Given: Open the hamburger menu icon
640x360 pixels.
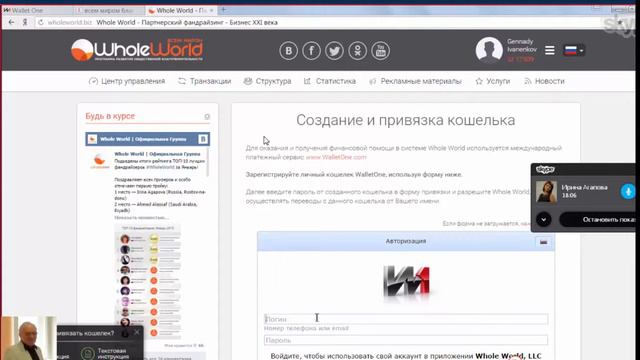Looking at the screenshot, I should (550, 50).
